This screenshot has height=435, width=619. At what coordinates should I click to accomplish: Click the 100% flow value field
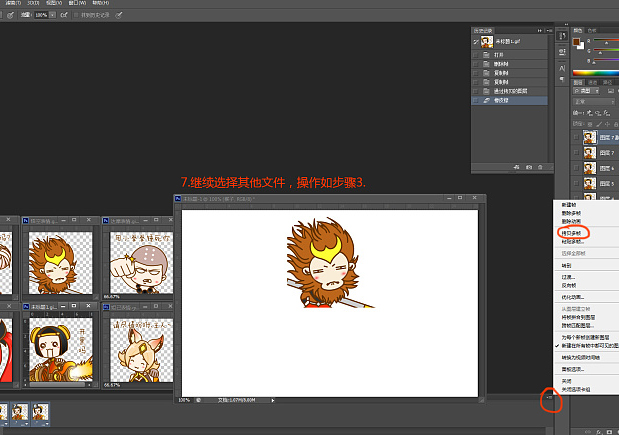[x=41, y=15]
